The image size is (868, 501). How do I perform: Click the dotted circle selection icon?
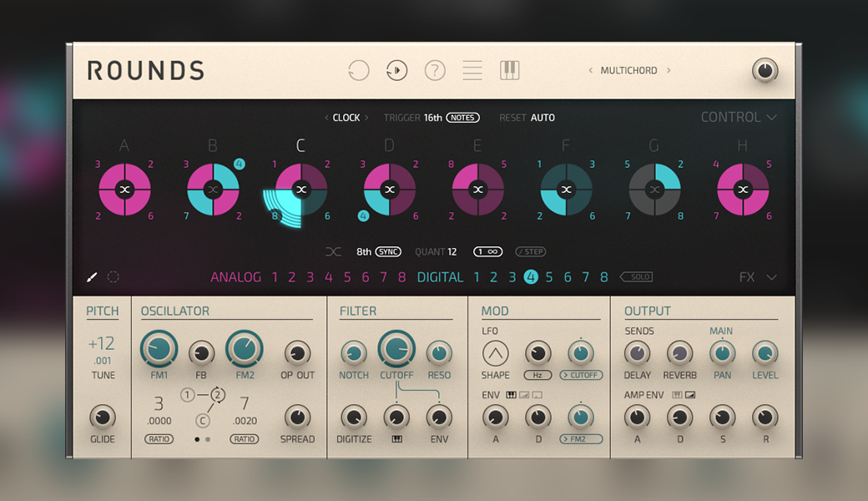point(113,276)
